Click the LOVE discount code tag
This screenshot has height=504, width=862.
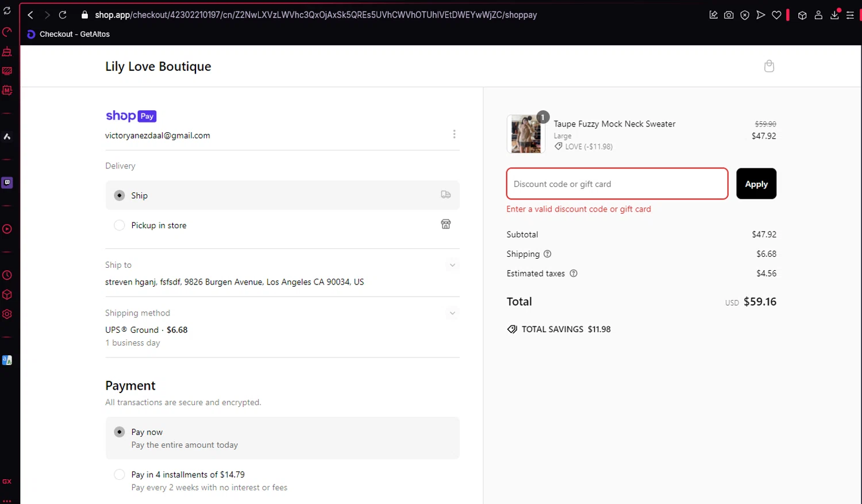[x=583, y=147]
